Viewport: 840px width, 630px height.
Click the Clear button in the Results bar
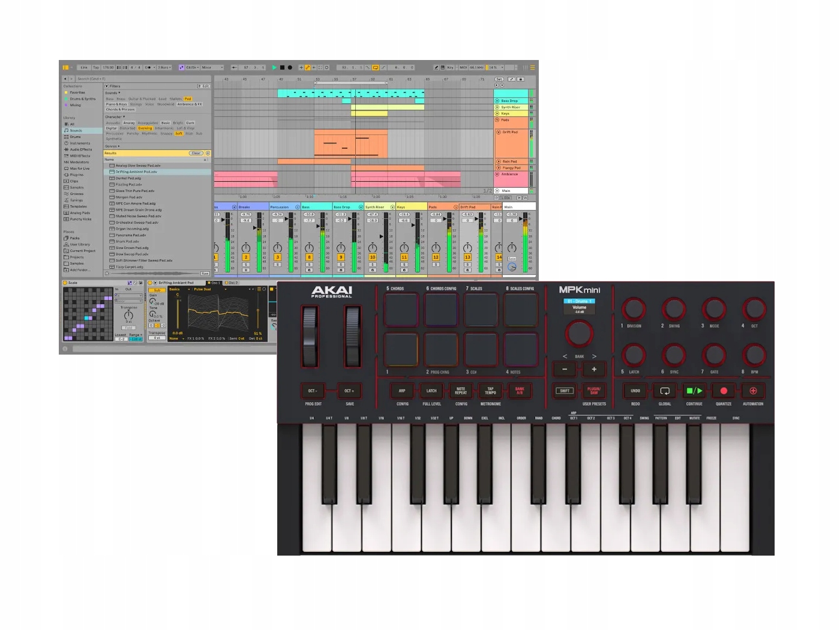click(x=196, y=153)
